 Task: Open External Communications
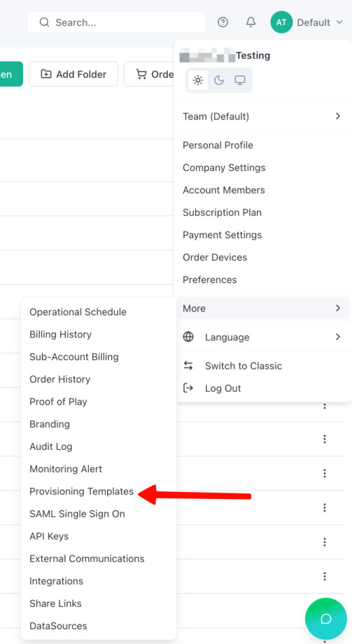pos(87,559)
